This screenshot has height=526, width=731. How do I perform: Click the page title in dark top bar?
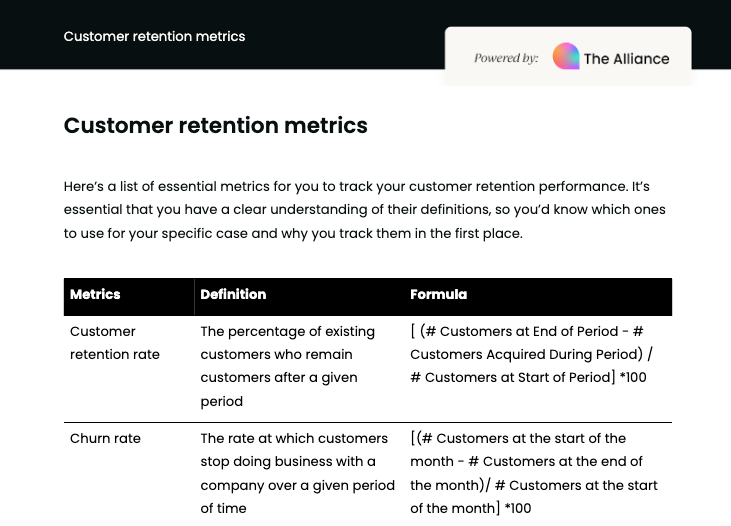pos(154,36)
